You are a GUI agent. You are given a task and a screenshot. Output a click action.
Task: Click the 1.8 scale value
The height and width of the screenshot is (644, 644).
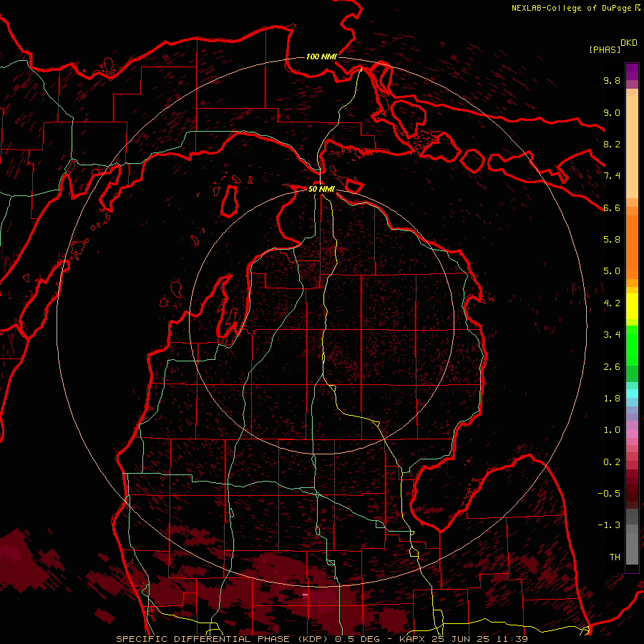point(612,398)
